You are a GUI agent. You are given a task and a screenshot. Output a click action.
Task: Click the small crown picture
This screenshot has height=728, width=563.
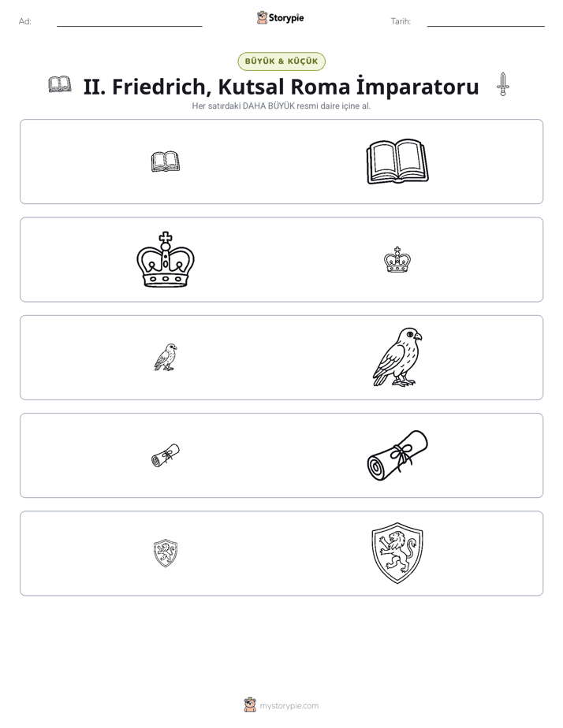(397, 259)
